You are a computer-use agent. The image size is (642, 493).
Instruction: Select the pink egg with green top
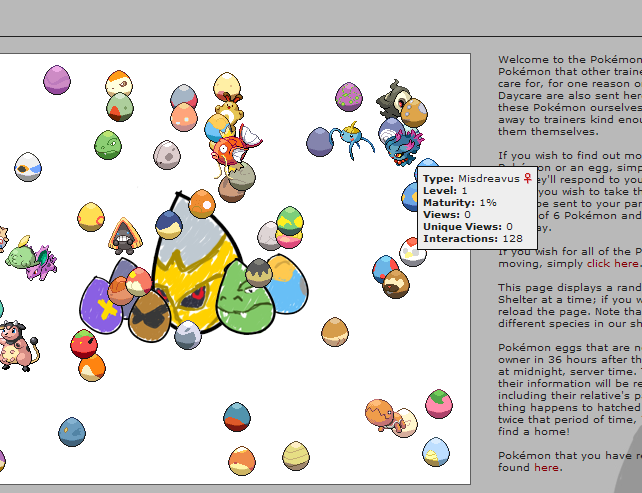439,404
